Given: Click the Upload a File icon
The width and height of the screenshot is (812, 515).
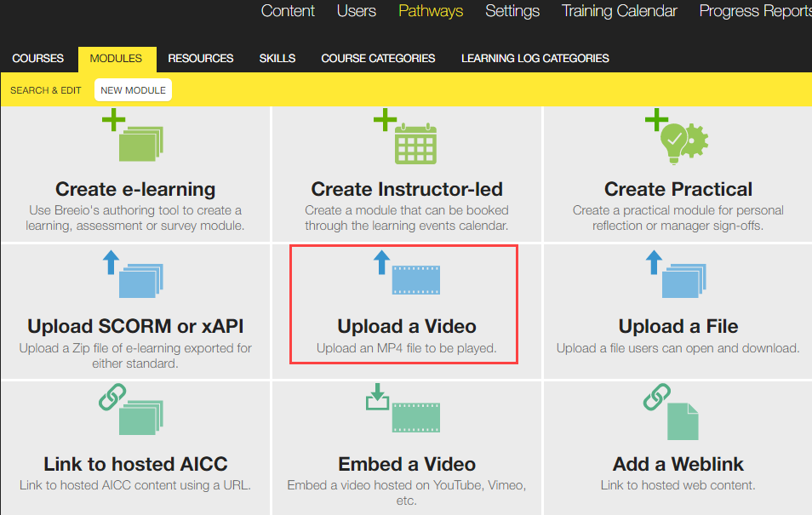Looking at the screenshot, I should [676, 274].
